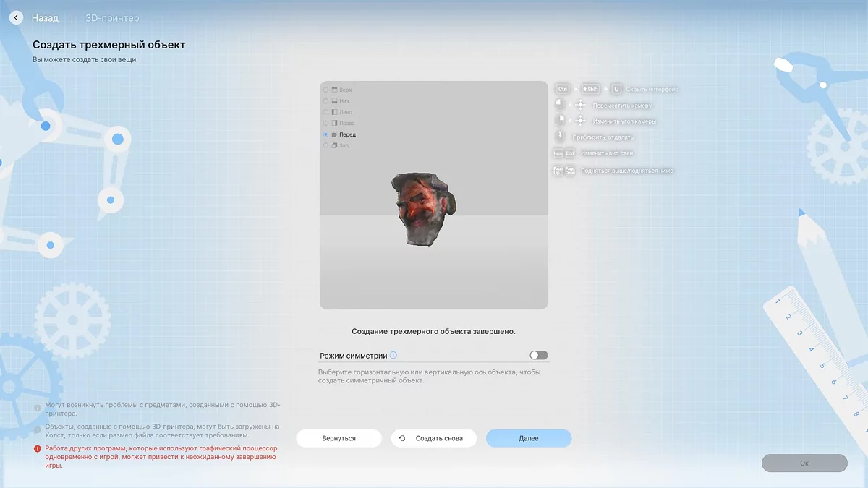The height and width of the screenshot is (488, 868).
Task: Click the refresh icon on Создать снова
Action: pyautogui.click(x=402, y=438)
